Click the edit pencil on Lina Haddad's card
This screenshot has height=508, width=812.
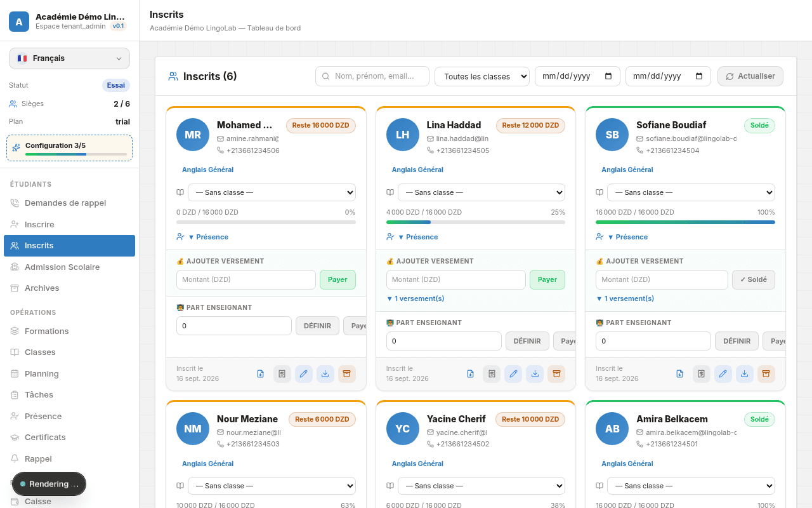513,373
